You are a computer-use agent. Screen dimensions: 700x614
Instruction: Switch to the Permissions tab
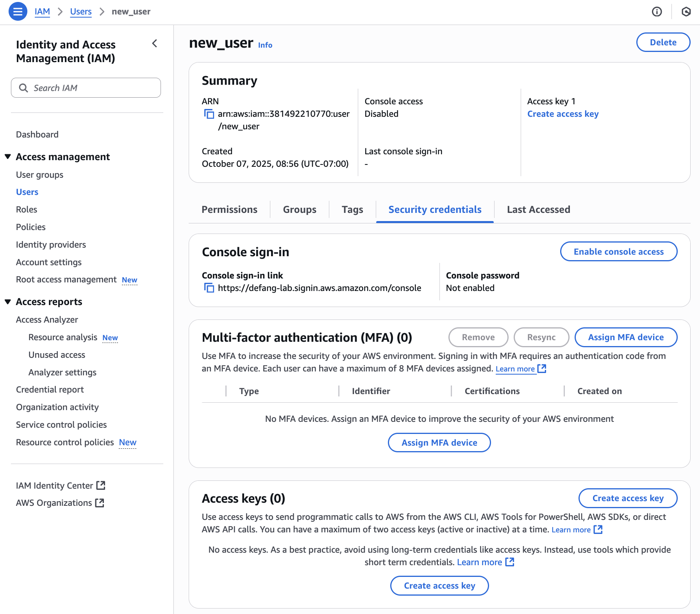coord(229,210)
